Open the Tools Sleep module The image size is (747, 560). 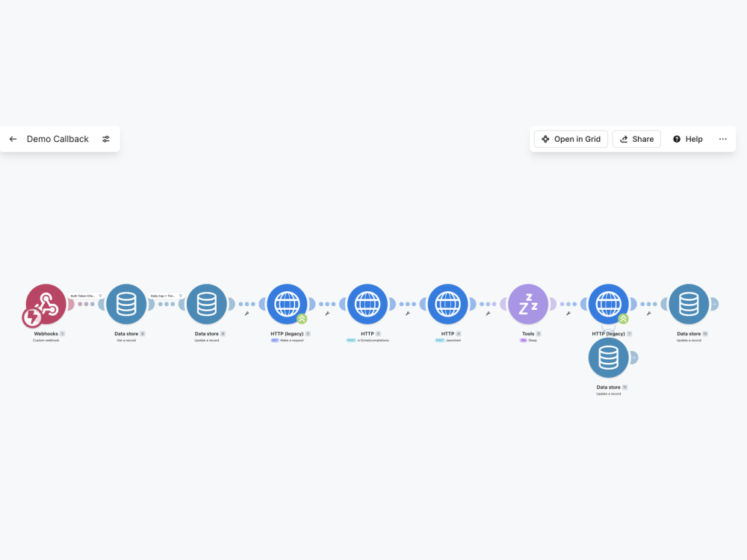point(528,304)
